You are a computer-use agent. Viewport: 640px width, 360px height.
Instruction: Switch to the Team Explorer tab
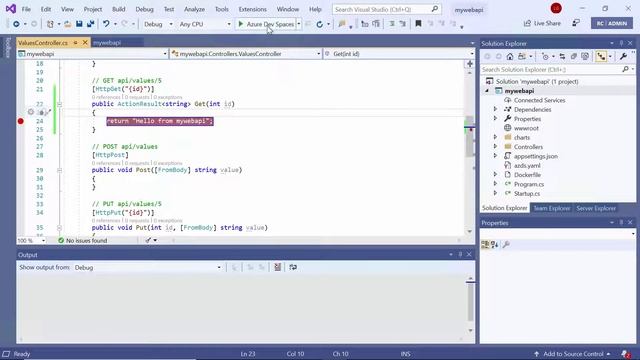[x=551, y=208]
